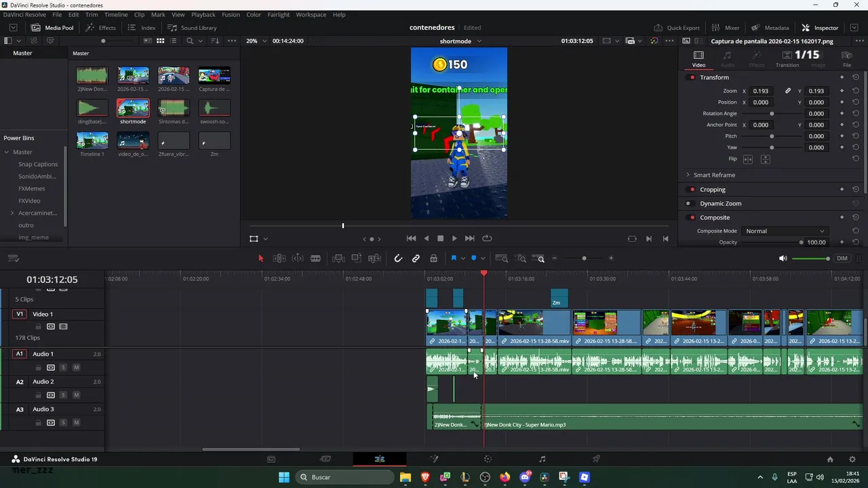Switch to Inspector Transition tab

[787, 59]
